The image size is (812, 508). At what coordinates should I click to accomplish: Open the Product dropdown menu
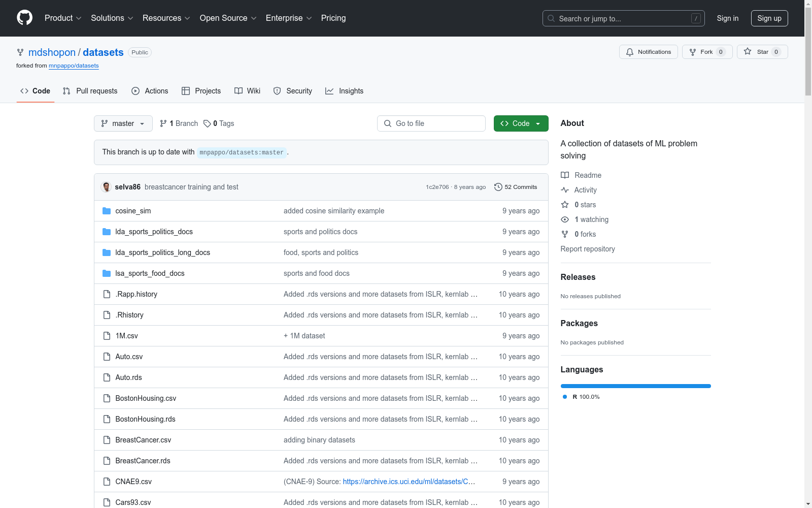tap(63, 18)
